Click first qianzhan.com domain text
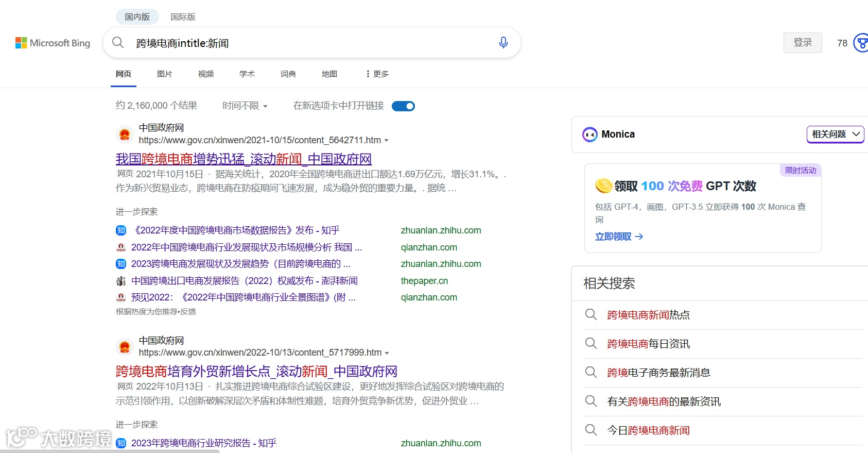The width and height of the screenshot is (868, 453). 429,247
